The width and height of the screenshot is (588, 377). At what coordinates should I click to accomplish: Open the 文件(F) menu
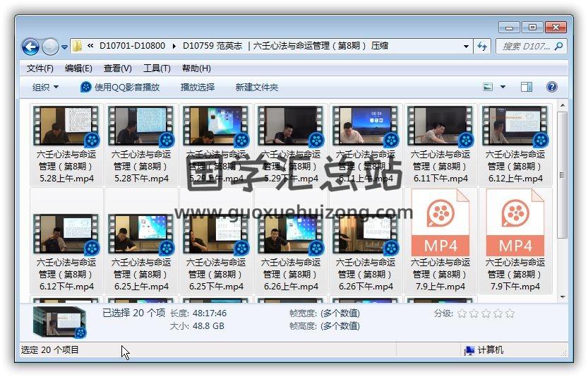pyautogui.click(x=40, y=68)
